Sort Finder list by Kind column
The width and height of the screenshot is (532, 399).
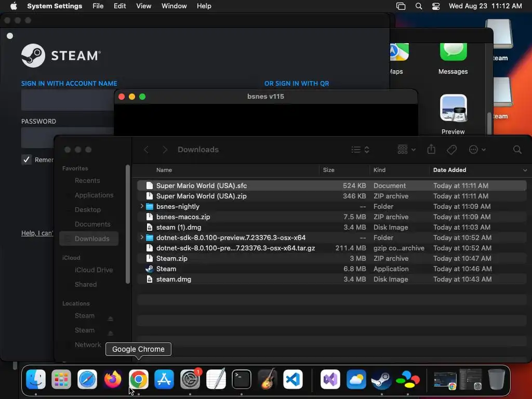pyautogui.click(x=379, y=170)
